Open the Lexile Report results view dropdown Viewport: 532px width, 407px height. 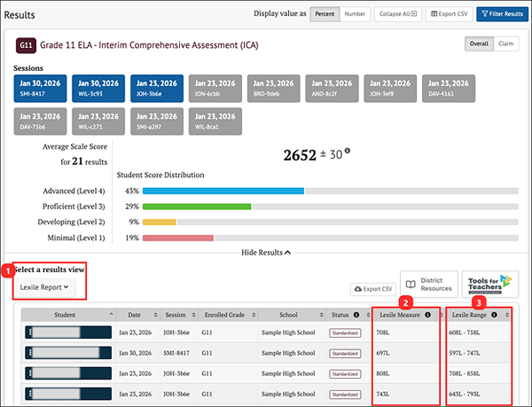44,287
